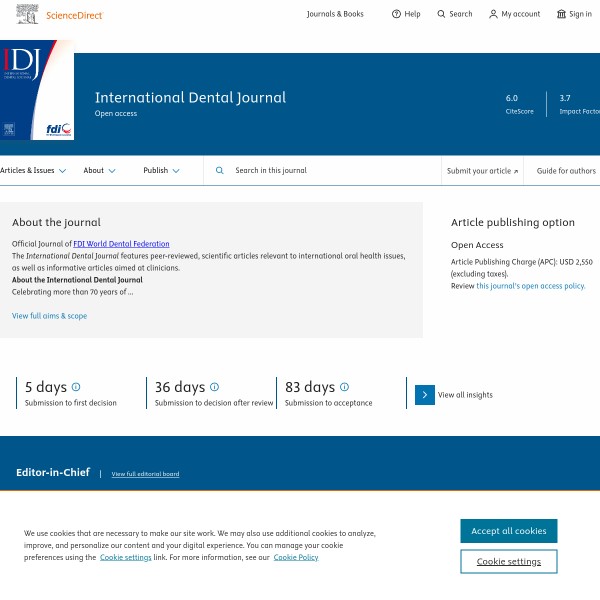Click info icon next to 36 days

(214, 387)
